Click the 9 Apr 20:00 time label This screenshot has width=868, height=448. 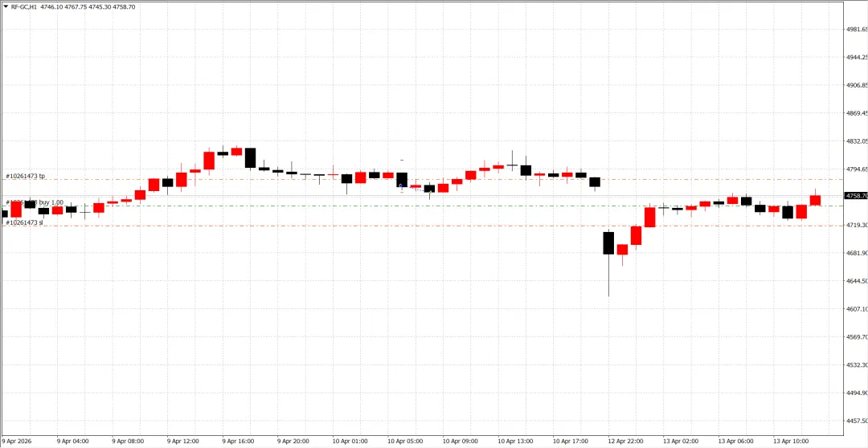[x=293, y=442]
